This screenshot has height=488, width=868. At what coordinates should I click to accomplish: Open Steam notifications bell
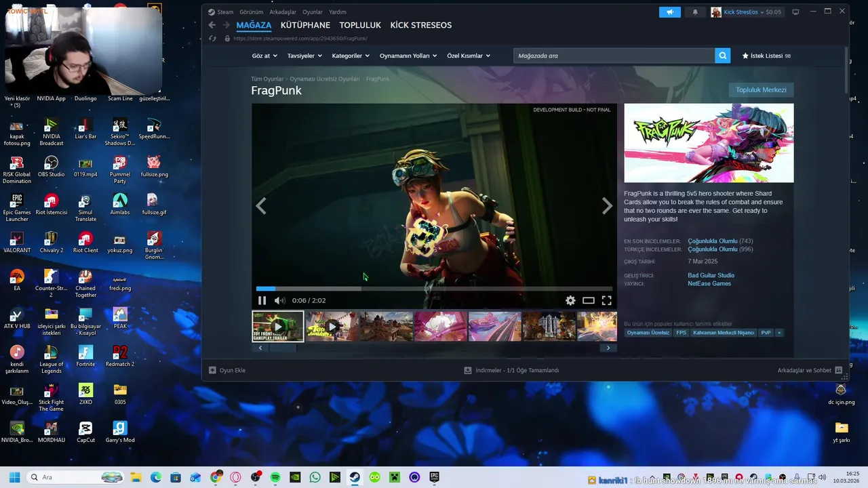tap(695, 12)
